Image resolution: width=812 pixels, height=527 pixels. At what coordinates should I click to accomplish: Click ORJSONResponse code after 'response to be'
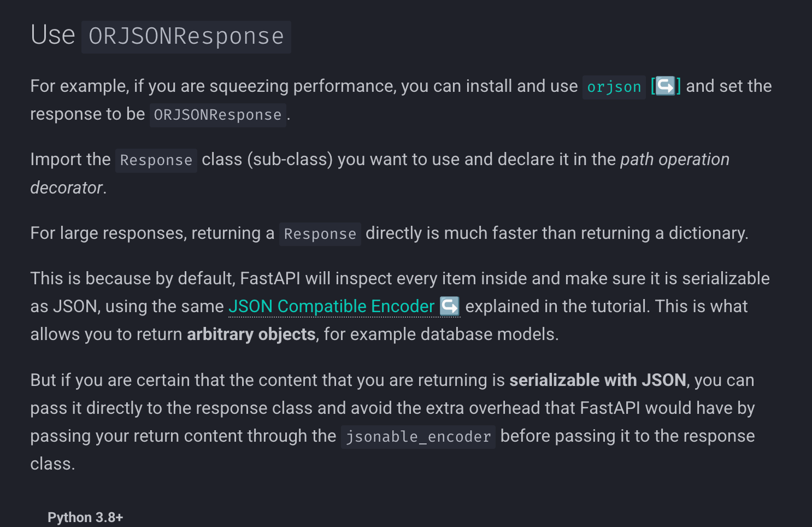[x=217, y=115]
